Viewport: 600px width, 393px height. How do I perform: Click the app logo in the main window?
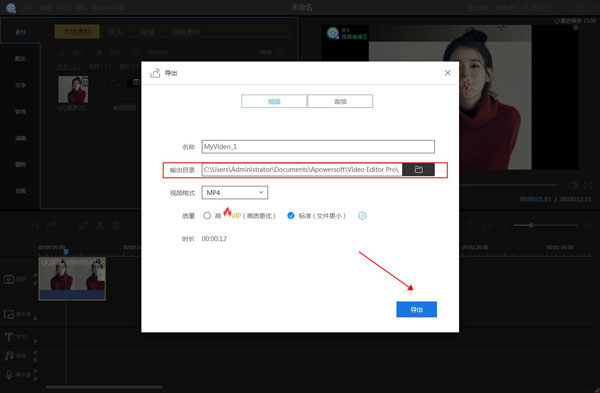tap(11, 8)
